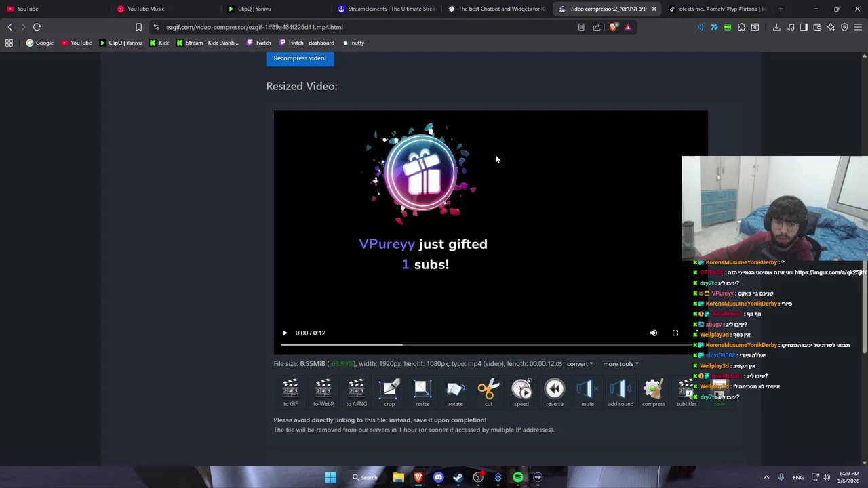Show hidden system tray icons
The width and height of the screenshot is (868, 488).
[766, 477]
